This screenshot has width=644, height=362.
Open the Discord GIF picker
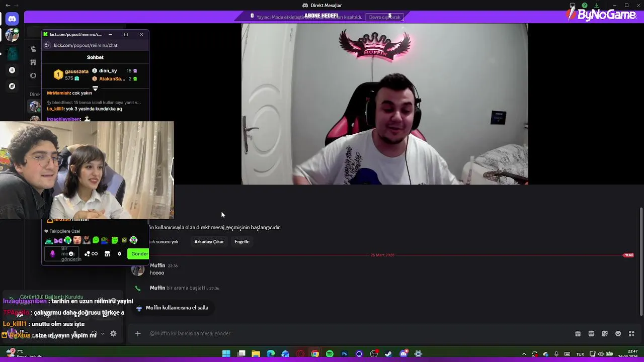tap(591, 333)
